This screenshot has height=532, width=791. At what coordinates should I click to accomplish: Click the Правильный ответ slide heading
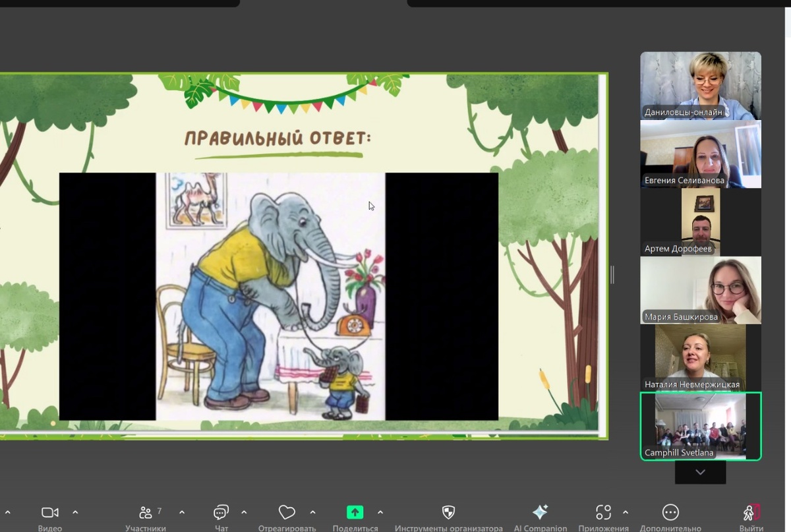278,138
